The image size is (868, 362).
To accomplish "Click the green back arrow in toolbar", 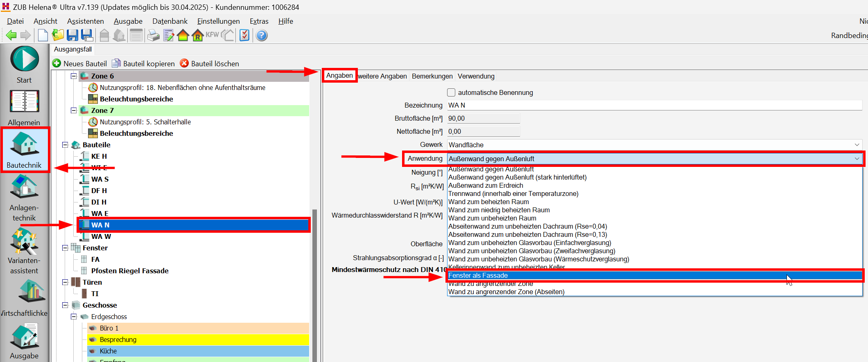I will [11, 36].
